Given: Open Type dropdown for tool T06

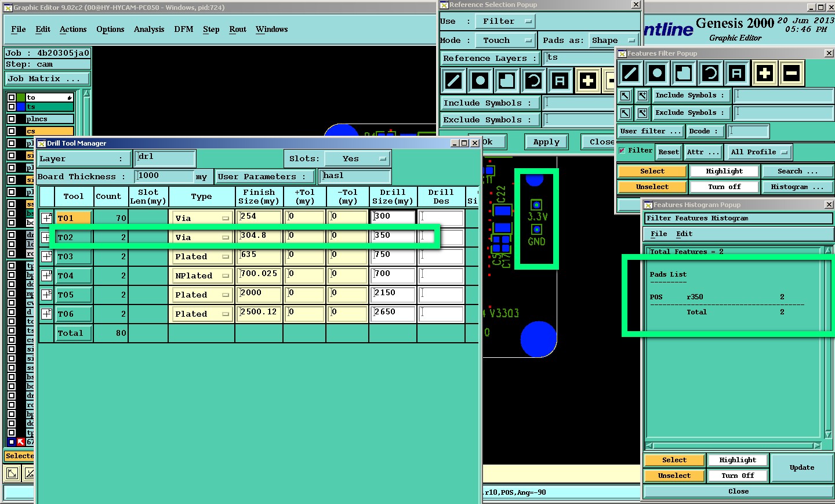Looking at the screenshot, I should [x=201, y=314].
